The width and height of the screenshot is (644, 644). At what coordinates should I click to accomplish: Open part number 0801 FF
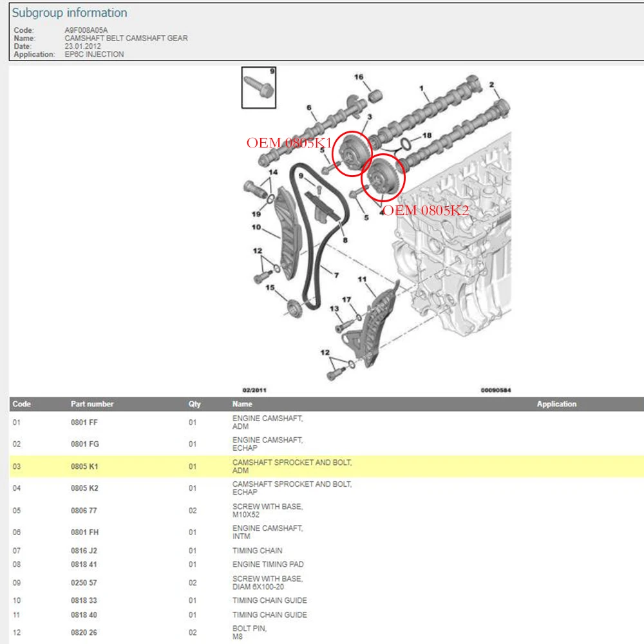pyautogui.click(x=84, y=422)
